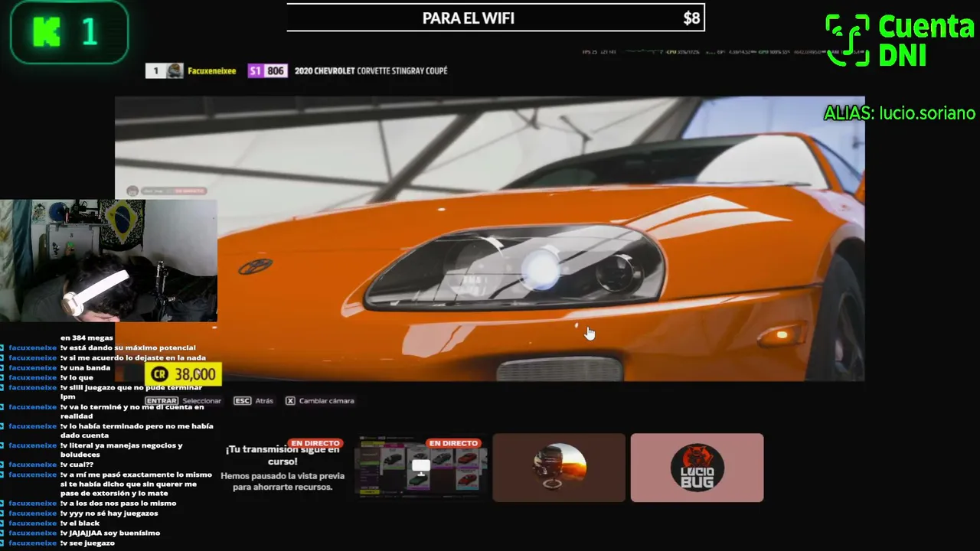This screenshot has height=551, width=980.
Task: Click the Facuxeneixee player name in the game header
Action: tap(211, 71)
